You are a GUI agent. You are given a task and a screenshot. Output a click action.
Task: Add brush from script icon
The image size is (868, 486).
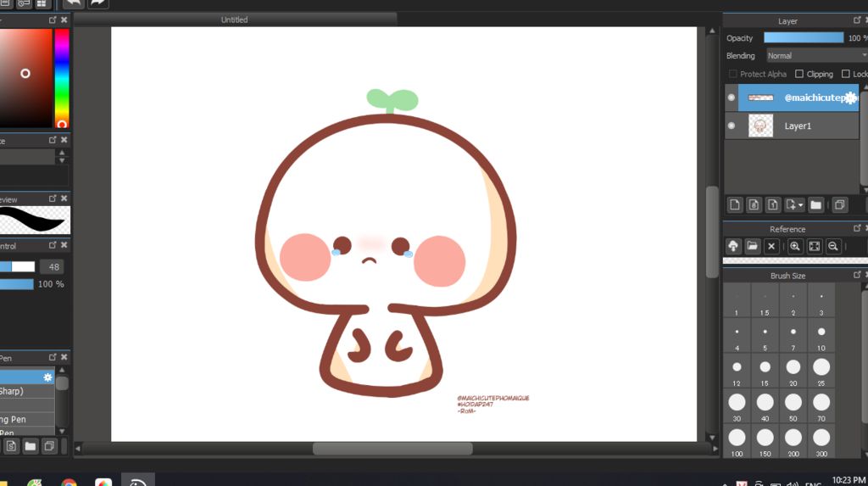(11, 446)
